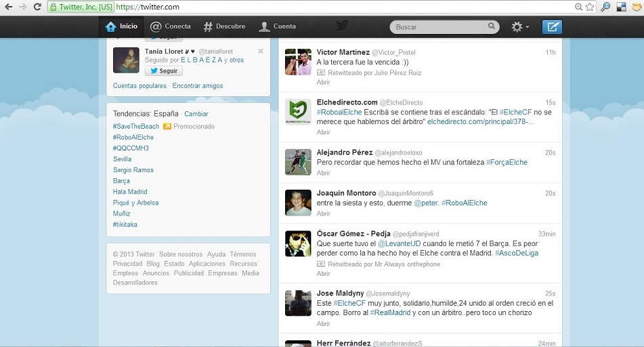Open Encontrar amigos link
The image size is (644, 347).
click(x=198, y=85)
